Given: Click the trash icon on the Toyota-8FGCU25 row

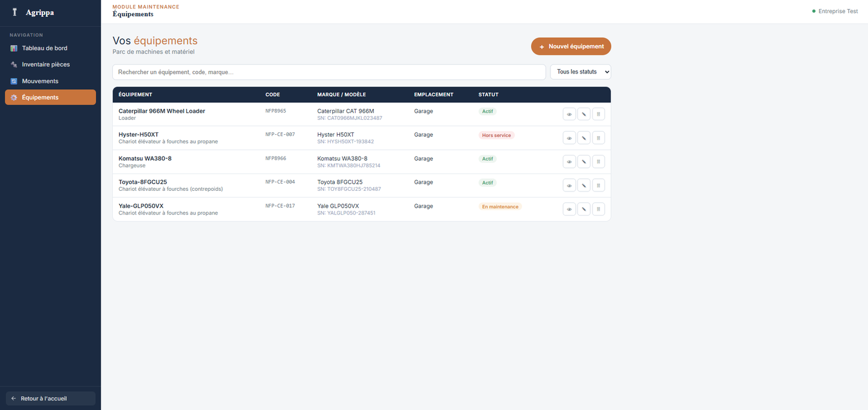Looking at the screenshot, I should click(x=599, y=185).
